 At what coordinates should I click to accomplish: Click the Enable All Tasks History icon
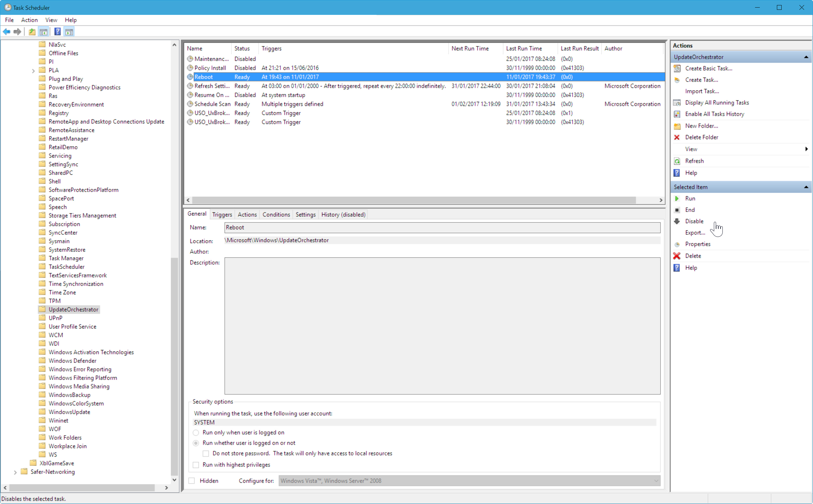click(x=677, y=114)
